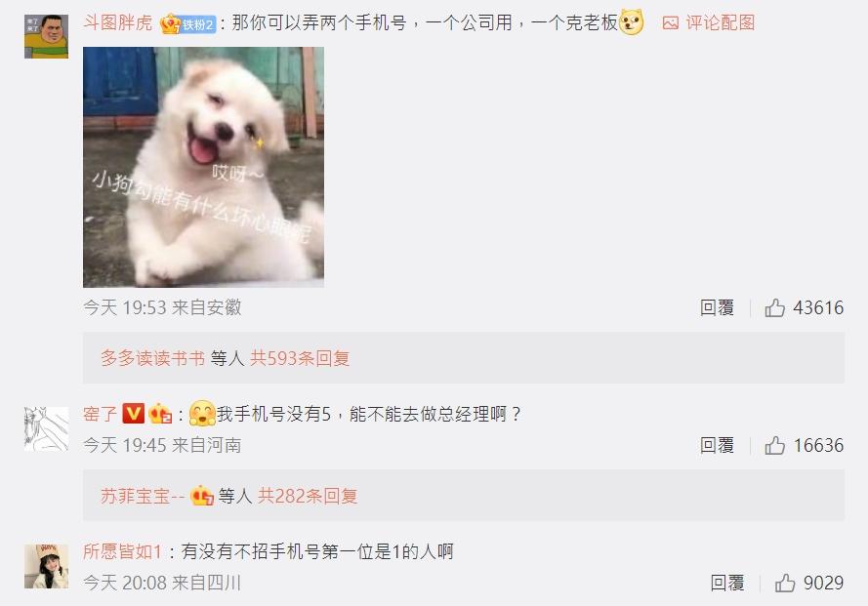Reply to 所愿皆如1's comment via 回覆

[x=727, y=583]
